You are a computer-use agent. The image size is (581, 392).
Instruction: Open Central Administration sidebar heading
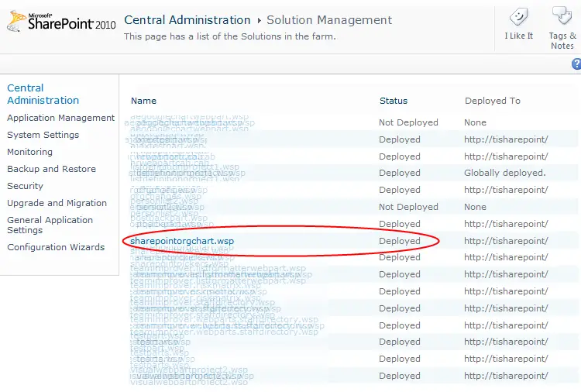(x=43, y=94)
